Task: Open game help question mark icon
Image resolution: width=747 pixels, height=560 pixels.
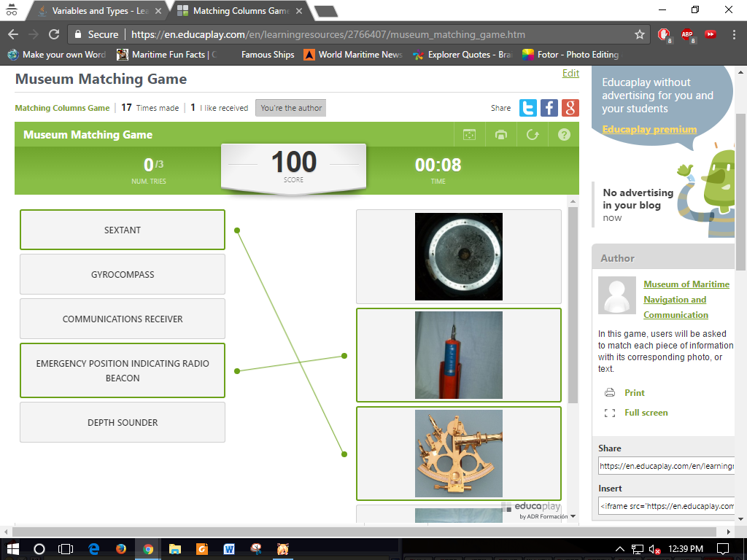Action: 564,135
